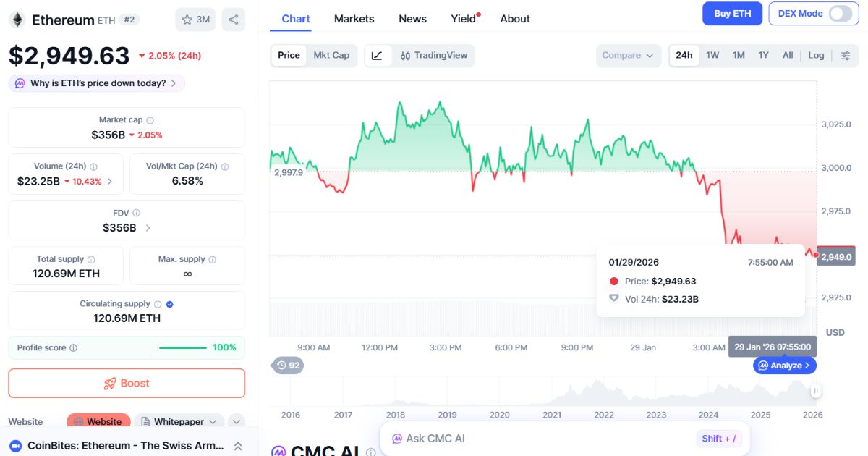Image resolution: width=868 pixels, height=456 pixels.
Task: Open the News tab
Action: pos(412,19)
